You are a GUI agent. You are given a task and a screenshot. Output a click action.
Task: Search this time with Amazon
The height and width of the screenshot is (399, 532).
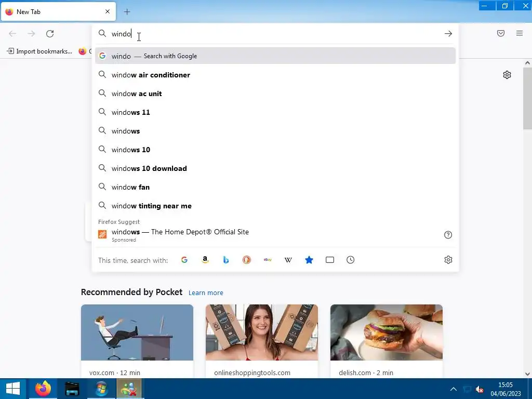coord(205,260)
